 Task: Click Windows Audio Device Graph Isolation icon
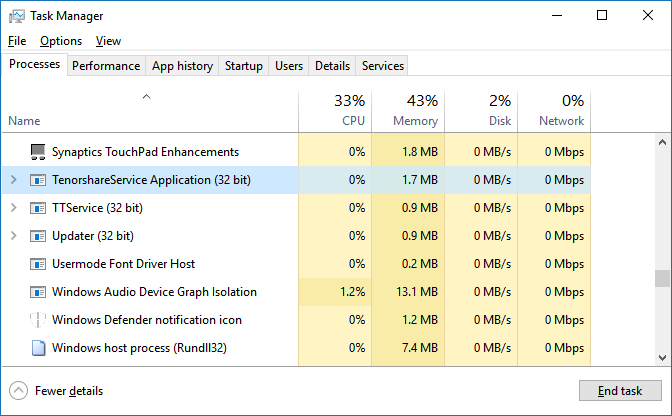pos(38,292)
